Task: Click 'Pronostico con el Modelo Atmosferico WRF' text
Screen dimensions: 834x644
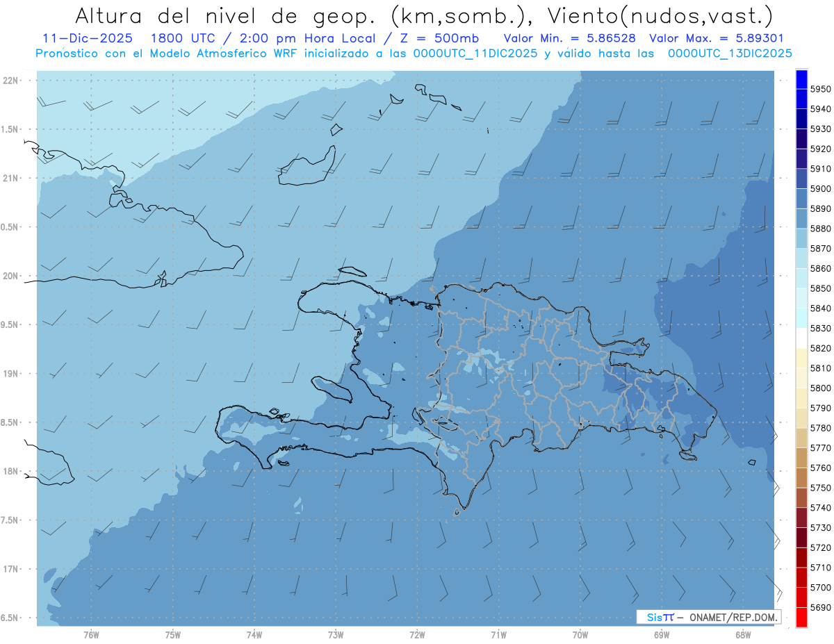Action: (x=167, y=53)
